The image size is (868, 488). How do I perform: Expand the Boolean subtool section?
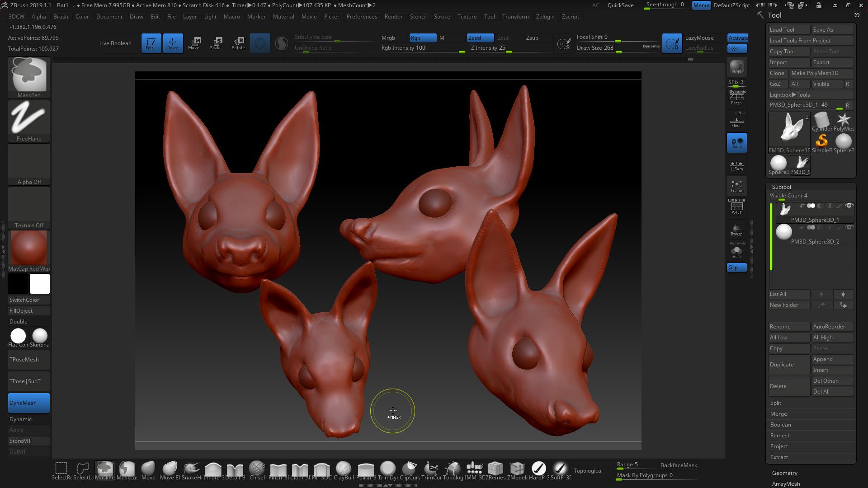(780, 425)
